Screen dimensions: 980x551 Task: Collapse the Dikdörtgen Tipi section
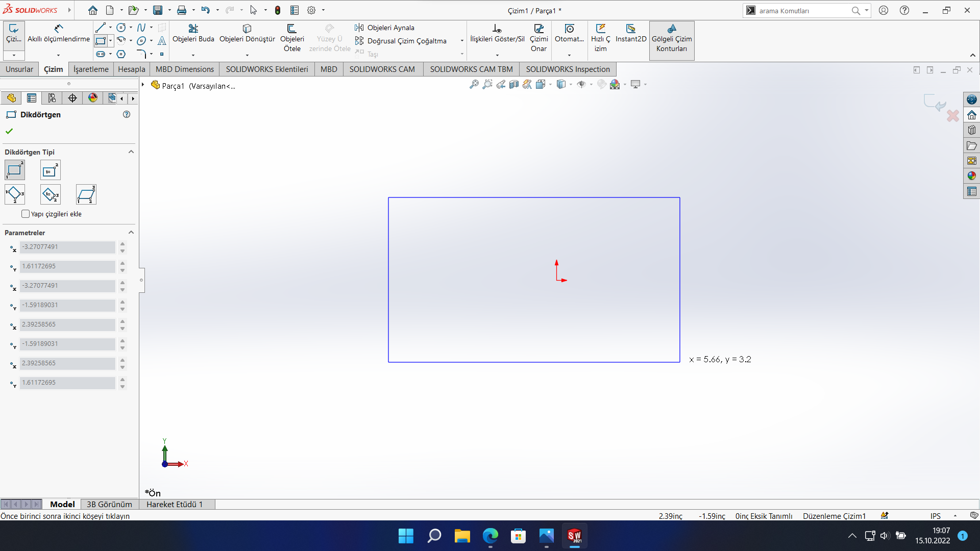pos(131,152)
